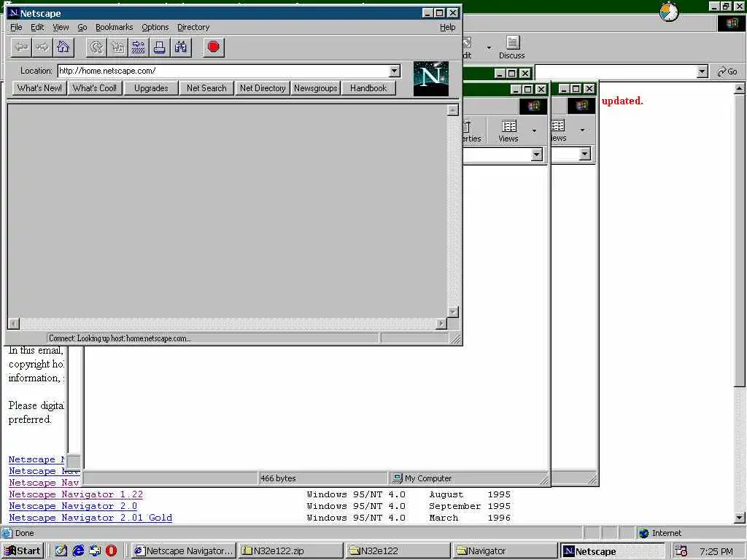Expand Internet Explorer address bar dropdown
The height and width of the screenshot is (560, 747).
[702, 72]
